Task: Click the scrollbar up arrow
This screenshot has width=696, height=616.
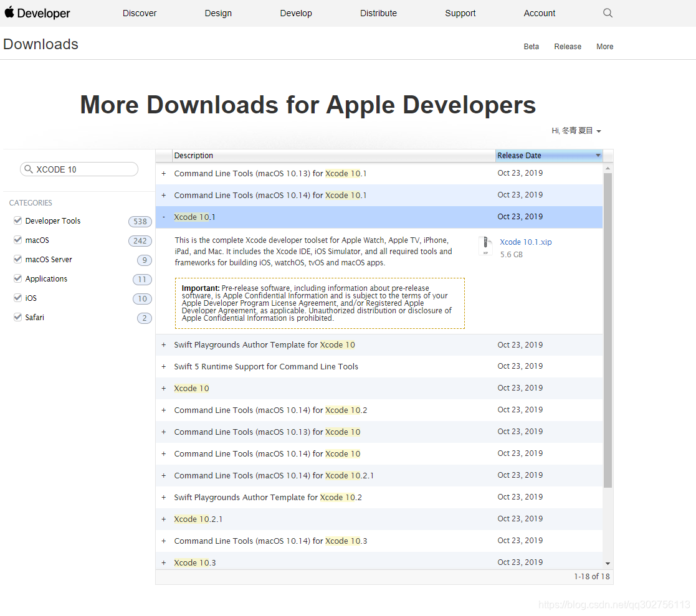Action: coord(608,169)
